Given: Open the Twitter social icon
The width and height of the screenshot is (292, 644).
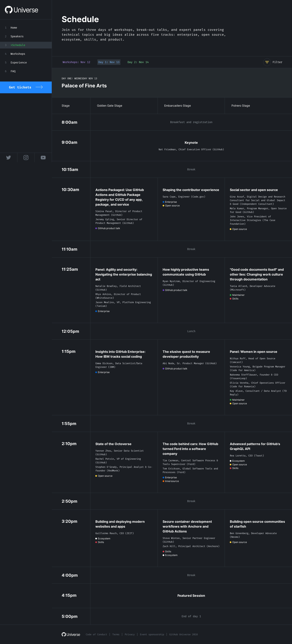Looking at the screenshot, I should coord(9,157).
